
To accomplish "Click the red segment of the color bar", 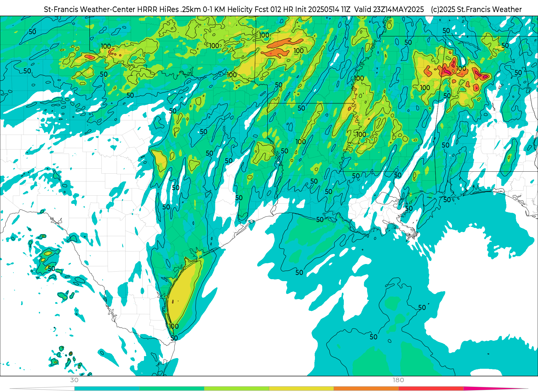I will (x=431, y=389).
